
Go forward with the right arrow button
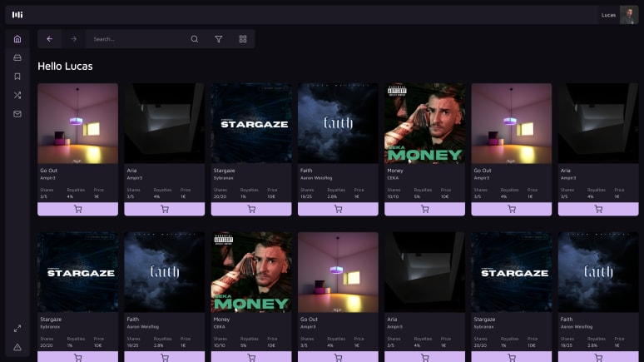click(x=73, y=39)
